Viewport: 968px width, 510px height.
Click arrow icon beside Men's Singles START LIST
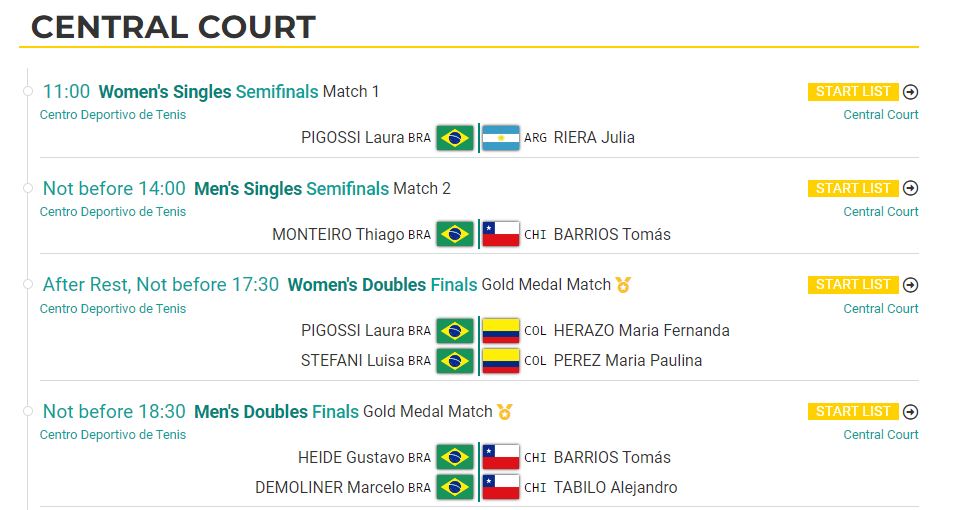tap(910, 188)
